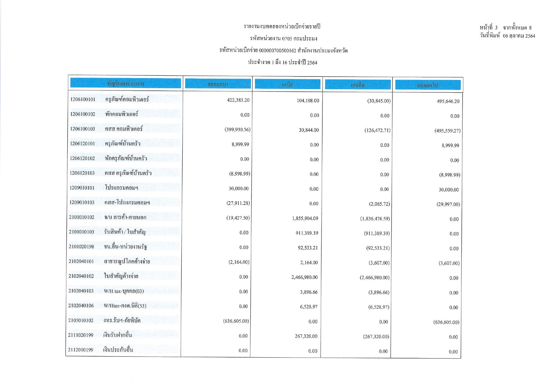Select account name เงินรับฝากอื่น
This screenshot has height=392, width=554.
[118, 335]
